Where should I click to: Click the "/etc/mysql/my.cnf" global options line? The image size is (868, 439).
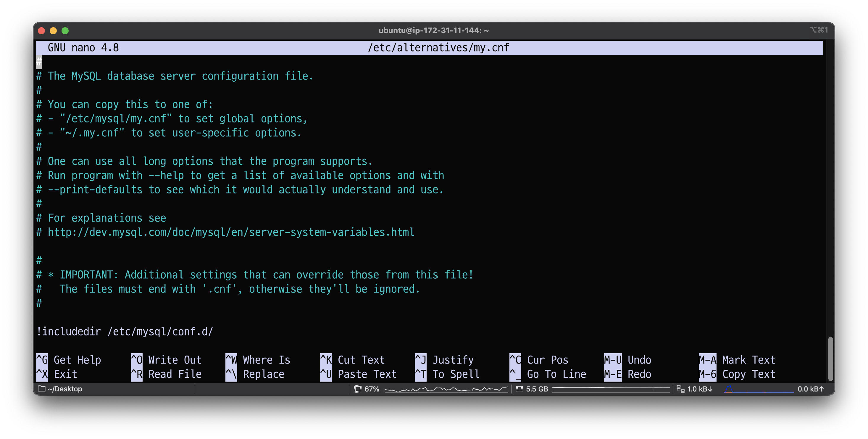pos(172,119)
